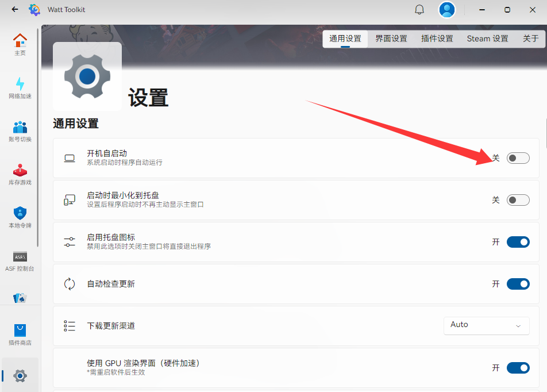Turn on 启动时最小化到托盘 switch
The height and width of the screenshot is (392, 547).
pos(518,200)
